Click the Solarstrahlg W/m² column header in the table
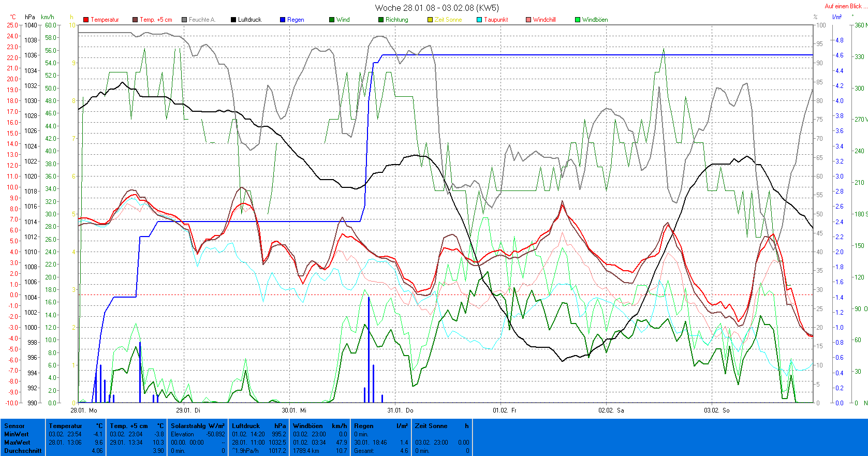868x456 pixels. tap(198, 426)
